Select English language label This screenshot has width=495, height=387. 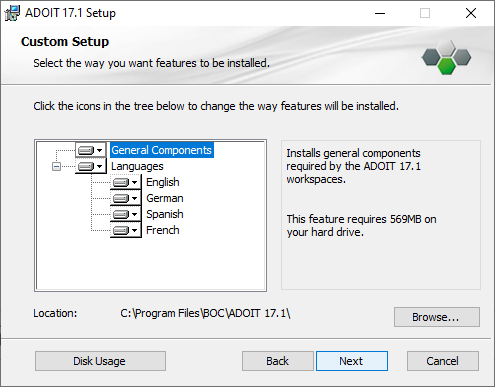pyautogui.click(x=163, y=182)
